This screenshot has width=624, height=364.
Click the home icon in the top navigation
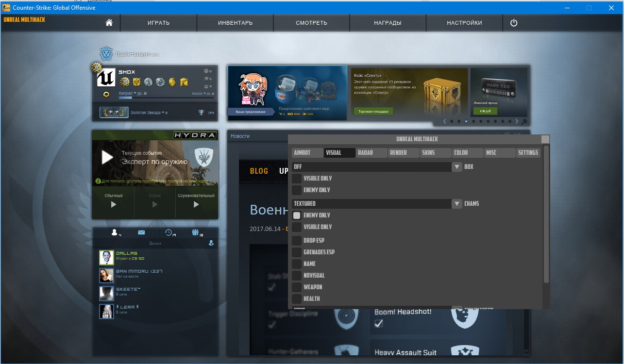pos(109,23)
